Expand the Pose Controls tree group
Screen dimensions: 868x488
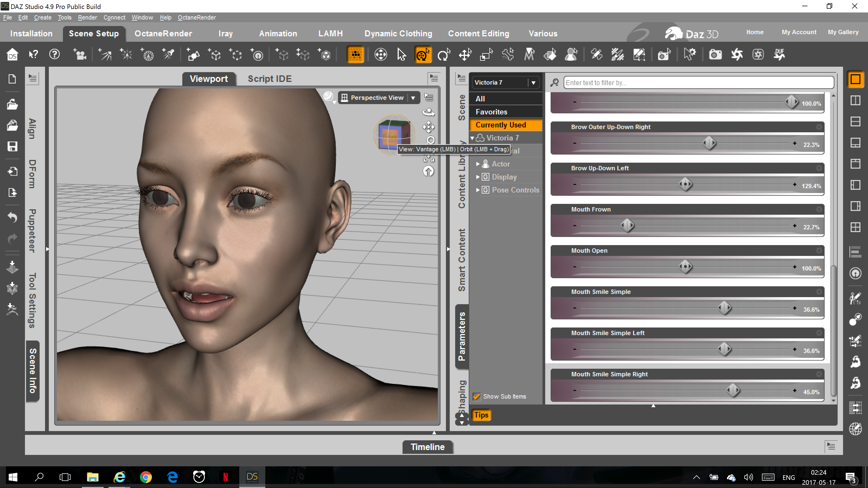477,190
